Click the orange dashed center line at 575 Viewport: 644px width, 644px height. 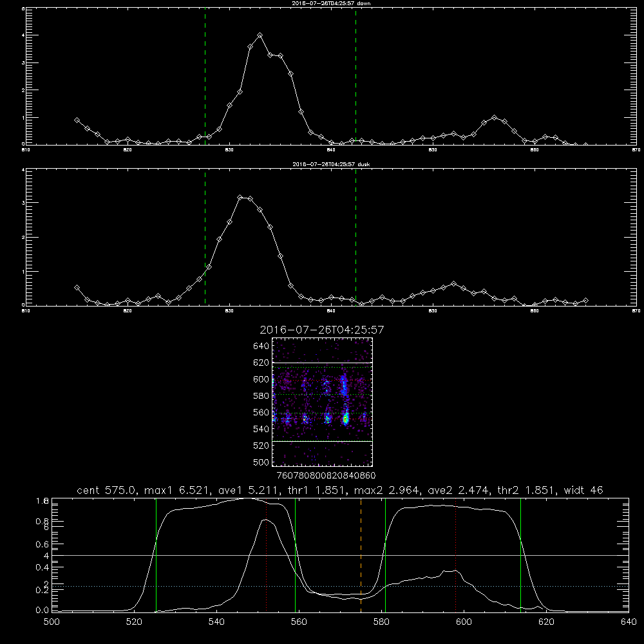361,554
